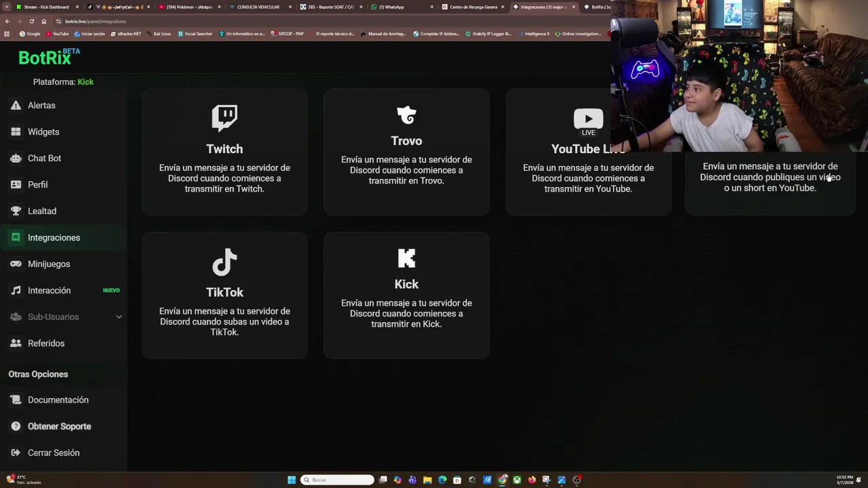
Task: Expand the Sub-Usuarios section chevron
Action: click(119, 317)
